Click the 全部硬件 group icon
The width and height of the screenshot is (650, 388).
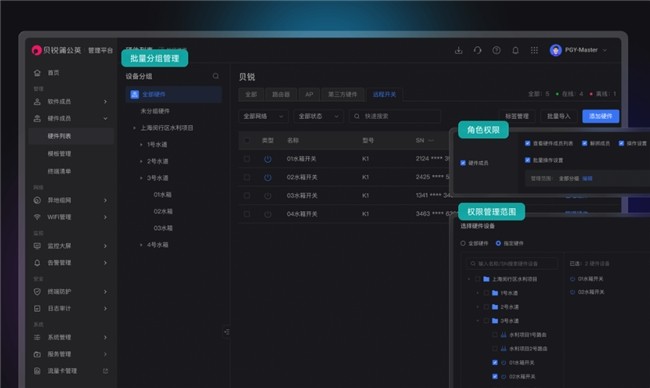click(134, 94)
